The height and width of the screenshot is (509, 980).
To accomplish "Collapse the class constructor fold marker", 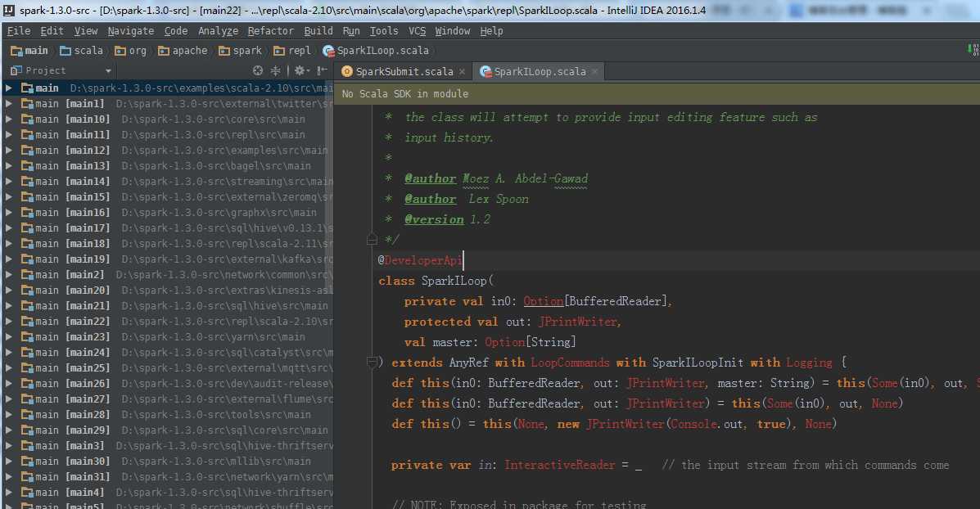I will coord(372,363).
